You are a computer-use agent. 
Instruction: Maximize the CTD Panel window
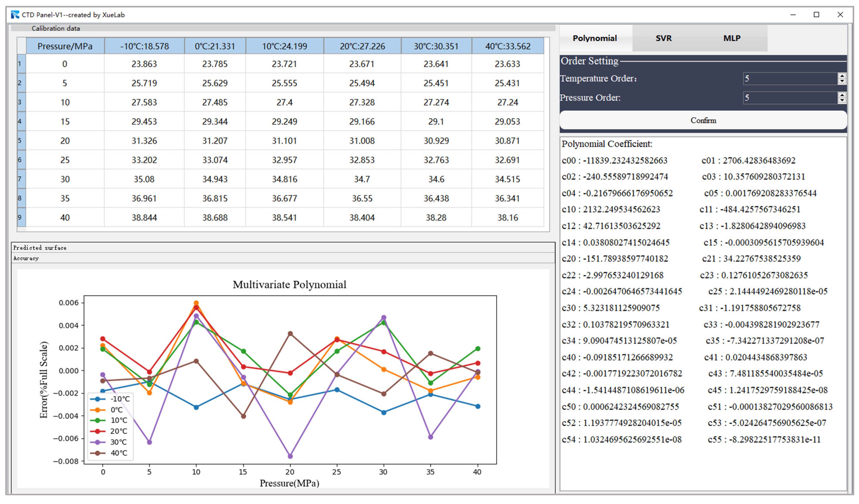(x=816, y=15)
